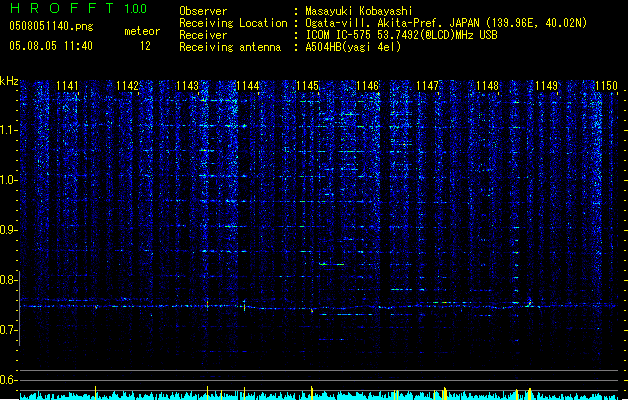Image resolution: width=629 pixels, height=400 pixels.
Task: Select the file name 0508051140.png
Action: pyautogui.click(x=51, y=26)
